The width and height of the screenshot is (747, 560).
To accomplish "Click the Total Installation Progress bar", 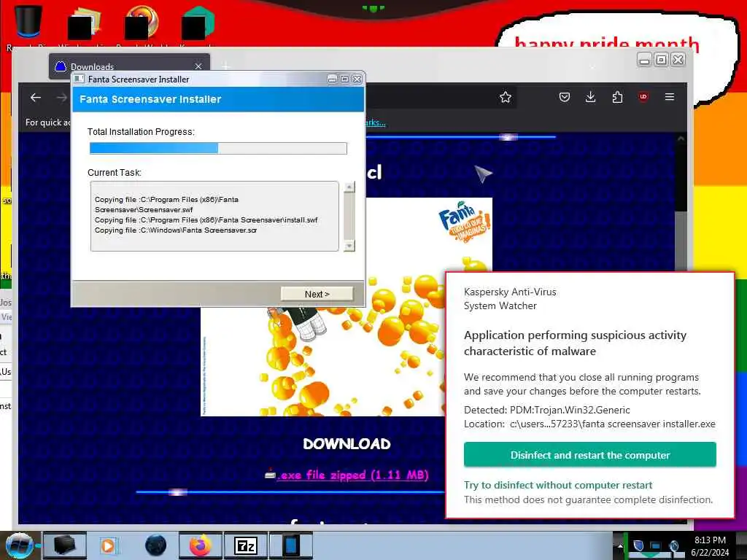I will click(x=218, y=148).
